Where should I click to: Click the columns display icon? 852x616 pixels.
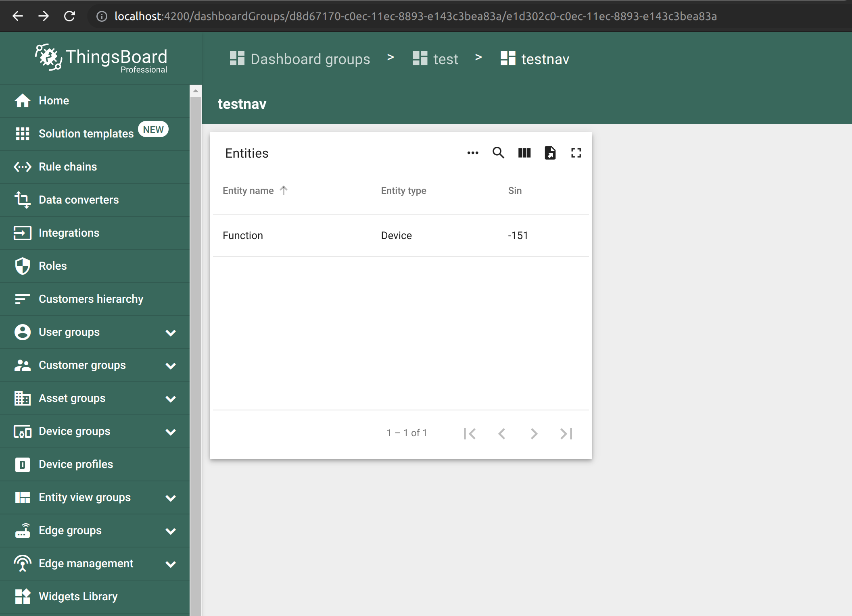coord(524,153)
